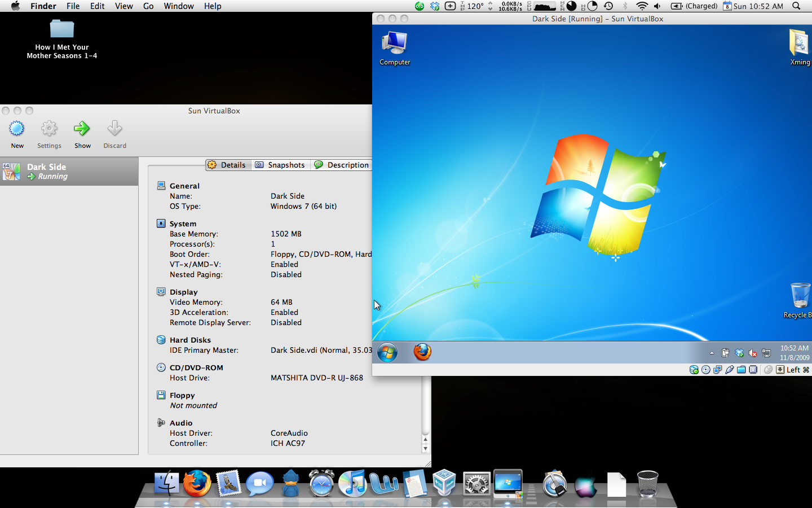Click the scroll down arrow in Details pane

425,449
